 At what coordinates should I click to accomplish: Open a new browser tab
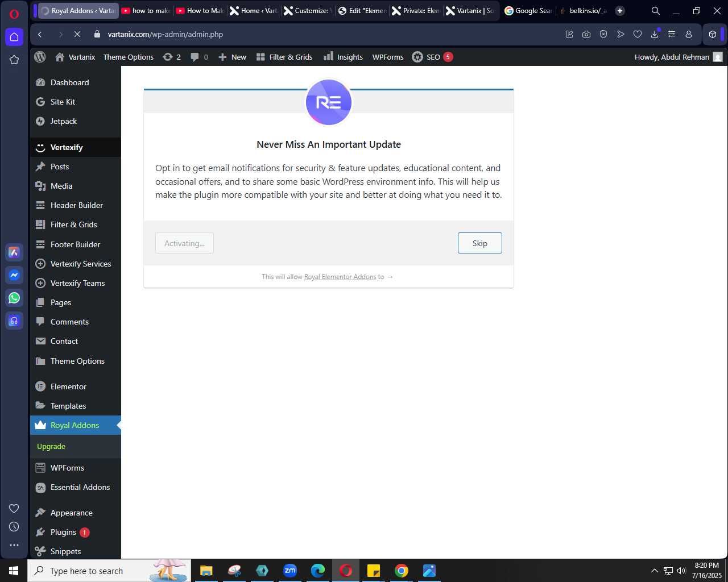(x=620, y=11)
